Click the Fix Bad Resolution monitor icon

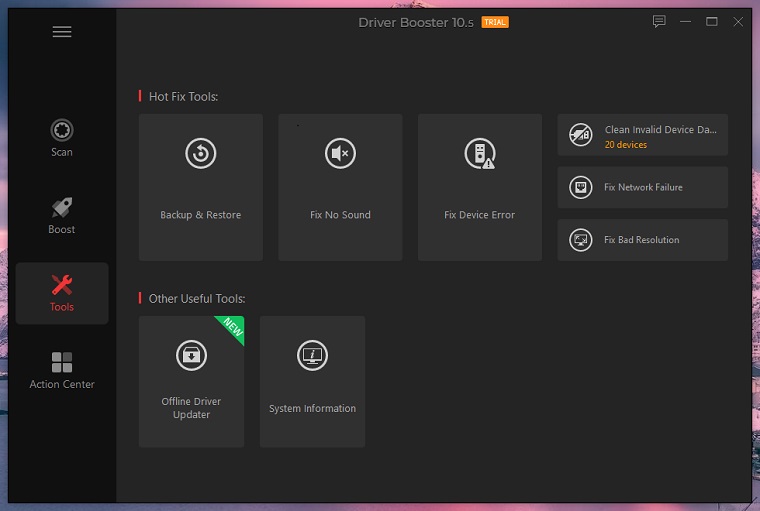[x=581, y=240]
